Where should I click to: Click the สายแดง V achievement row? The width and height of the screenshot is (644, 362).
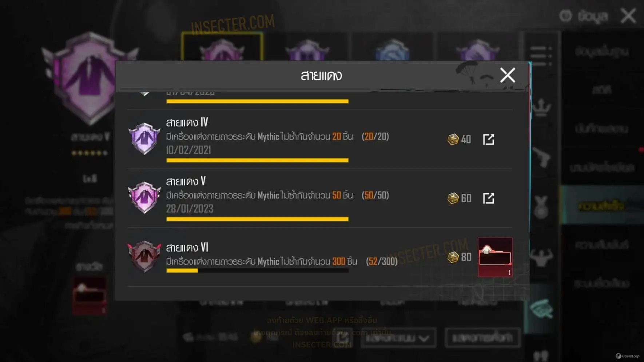pos(319,198)
